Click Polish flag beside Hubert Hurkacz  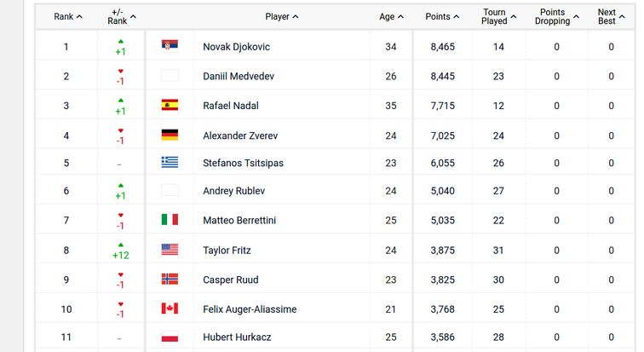point(170,337)
